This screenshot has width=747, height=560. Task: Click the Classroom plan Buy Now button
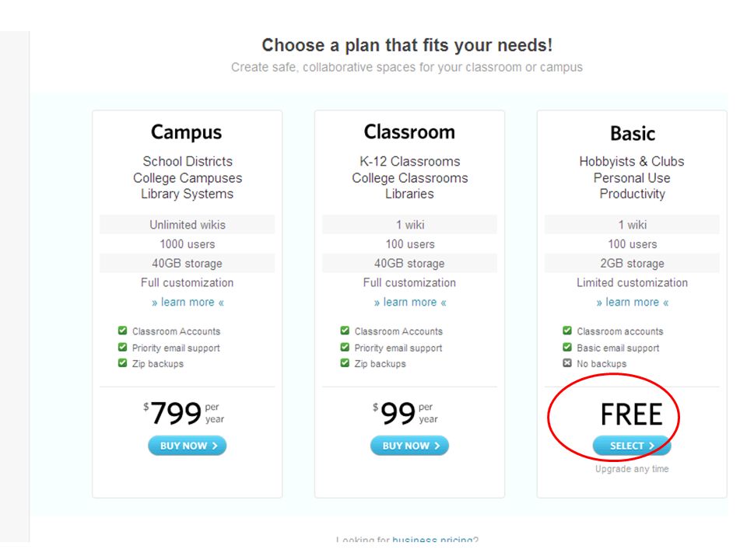(x=410, y=446)
